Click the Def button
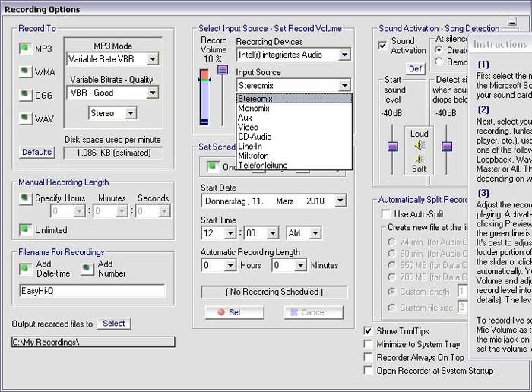The height and width of the screenshot is (392, 532). 415,69
